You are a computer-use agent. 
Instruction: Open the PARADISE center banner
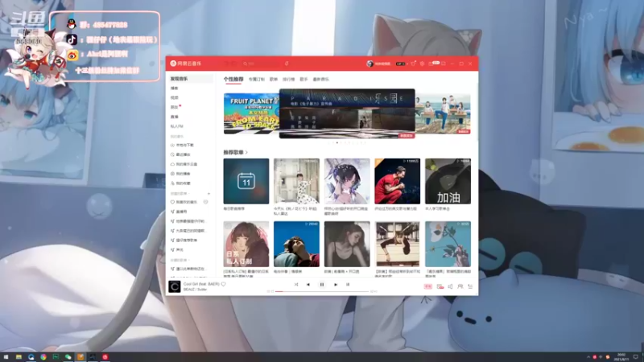click(x=347, y=113)
